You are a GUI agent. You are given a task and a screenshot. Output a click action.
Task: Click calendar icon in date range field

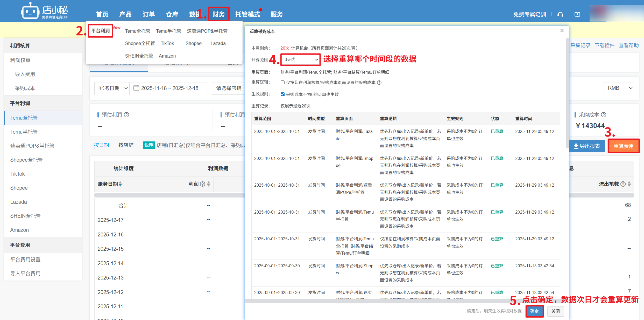[136, 88]
